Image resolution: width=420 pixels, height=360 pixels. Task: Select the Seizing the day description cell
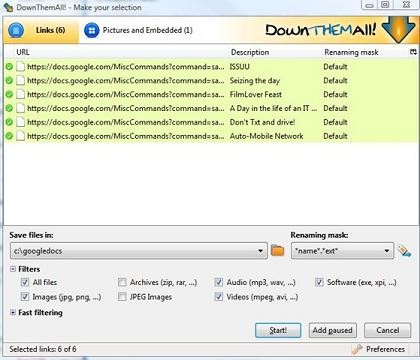click(255, 80)
